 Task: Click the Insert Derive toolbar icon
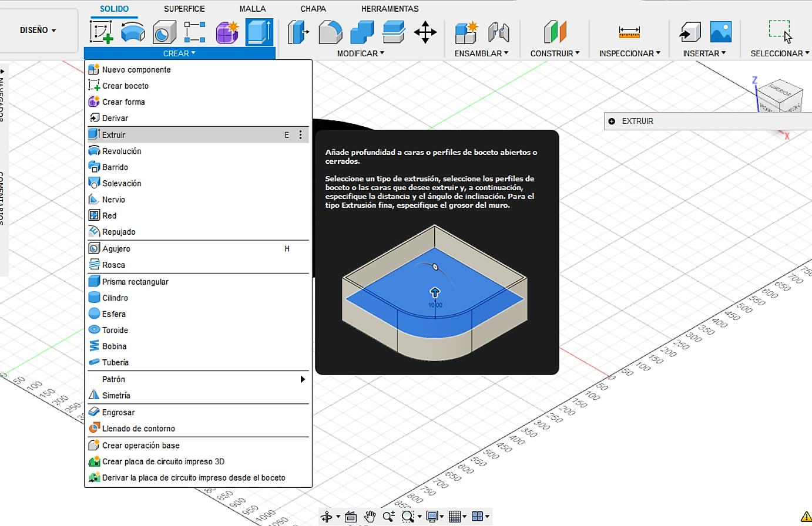click(x=690, y=32)
